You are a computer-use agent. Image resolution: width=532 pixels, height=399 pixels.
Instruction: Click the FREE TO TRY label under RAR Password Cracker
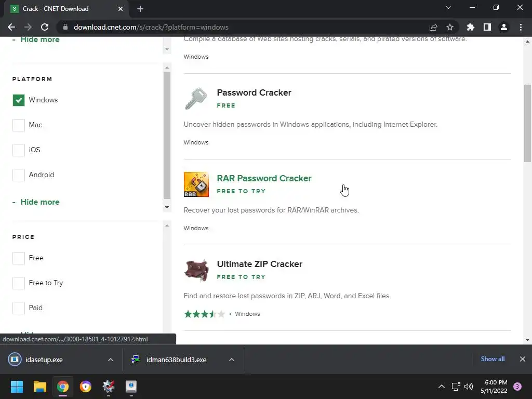[x=241, y=191]
